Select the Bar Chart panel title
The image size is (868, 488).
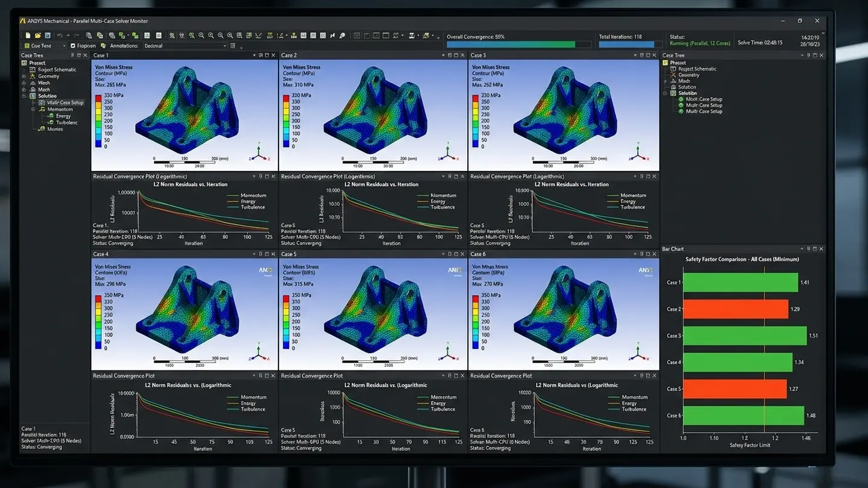673,249
